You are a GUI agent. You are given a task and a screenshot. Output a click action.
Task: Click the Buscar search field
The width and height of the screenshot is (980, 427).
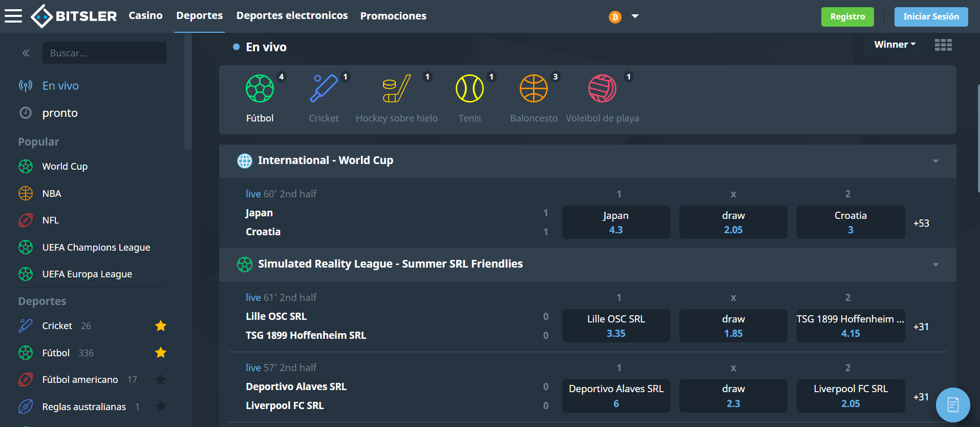[x=104, y=53]
